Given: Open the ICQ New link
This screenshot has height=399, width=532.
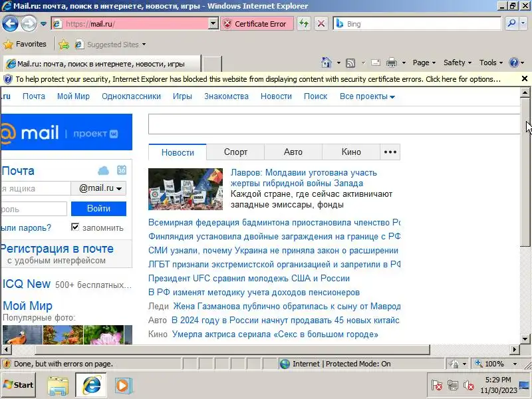Looking at the screenshot, I should pos(27,284).
